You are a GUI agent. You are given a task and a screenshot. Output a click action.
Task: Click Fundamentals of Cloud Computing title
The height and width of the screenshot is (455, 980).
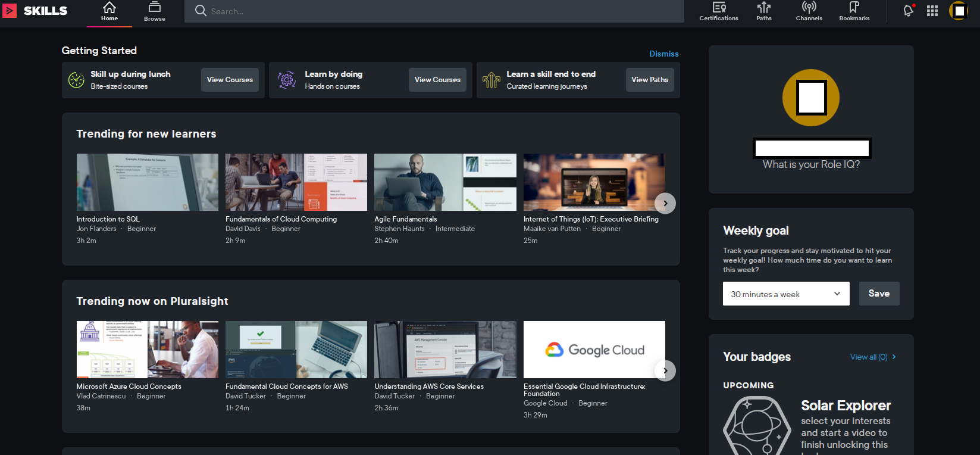pyautogui.click(x=281, y=219)
